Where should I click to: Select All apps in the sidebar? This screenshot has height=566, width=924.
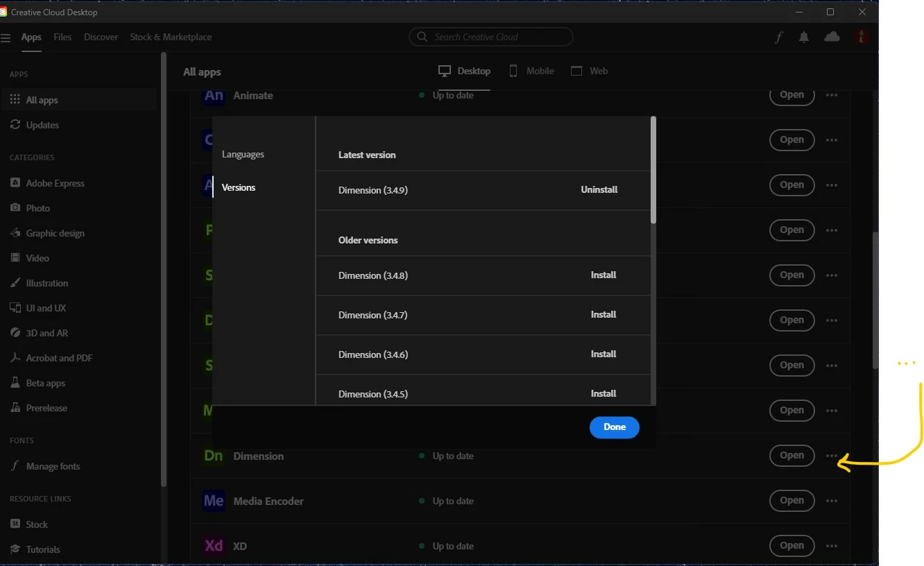[x=78, y=100]
